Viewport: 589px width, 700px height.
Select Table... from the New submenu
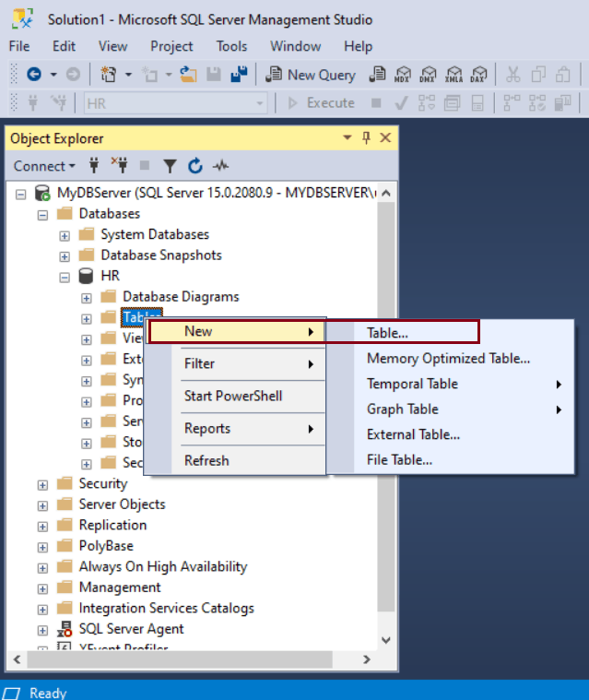coord(388,333)
